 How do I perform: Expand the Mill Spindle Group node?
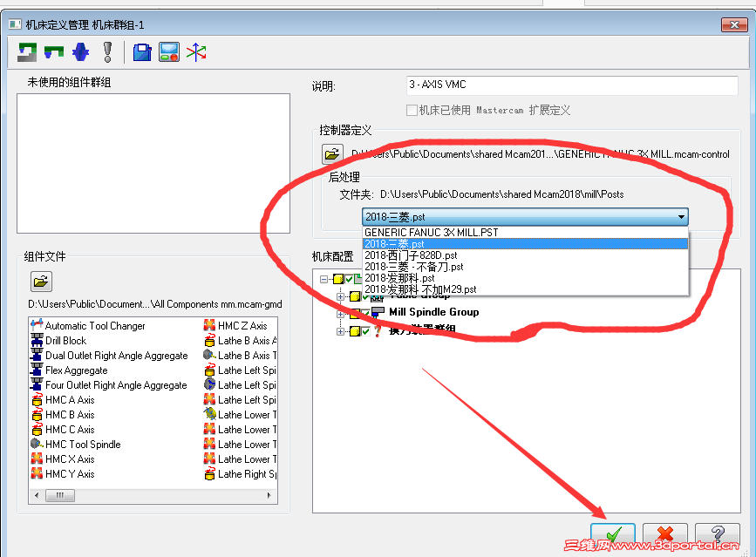pyautogui.click(x=340, y=314)
